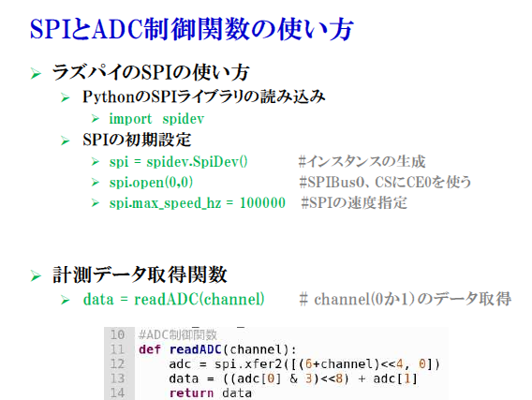This screenshot has height=400, width=532.
Task: Click the comment #インスタンスの生成
Action: point(362,161)
